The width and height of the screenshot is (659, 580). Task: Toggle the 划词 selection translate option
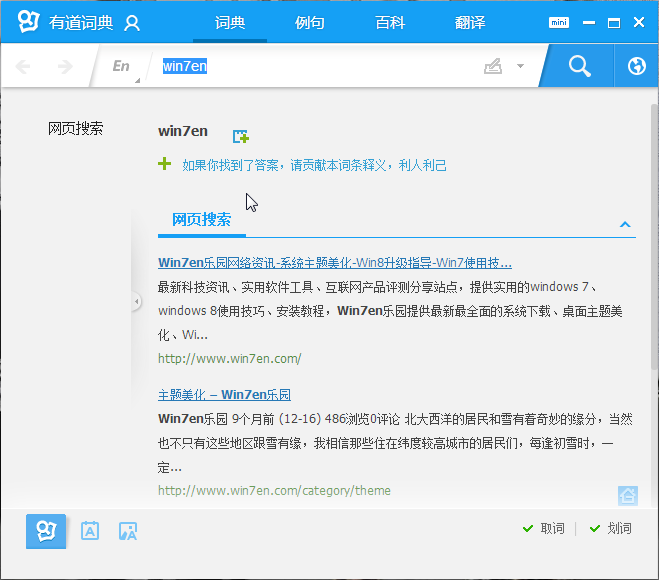[x=610, y=528]
